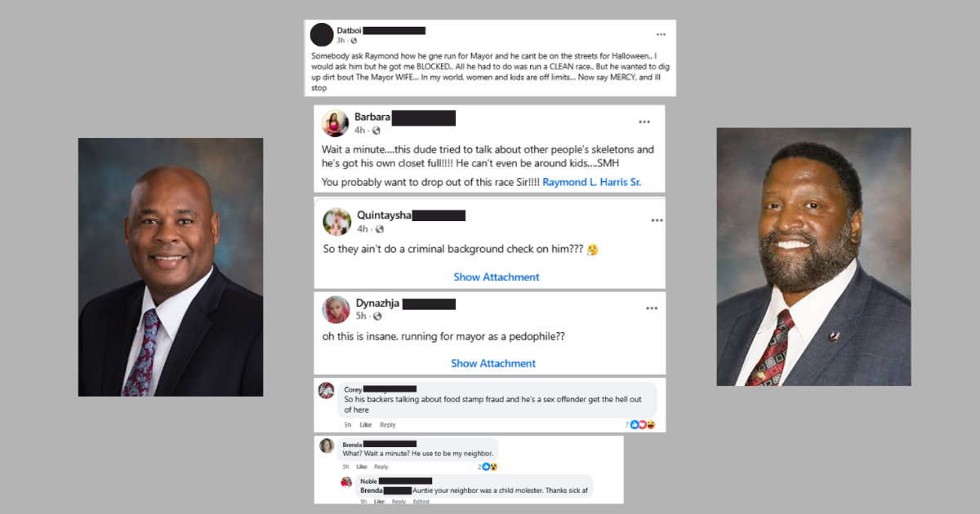Show Attachment on Dynazhja's post
The width and height of the screenshot is (980, 514).
[493, 364]
